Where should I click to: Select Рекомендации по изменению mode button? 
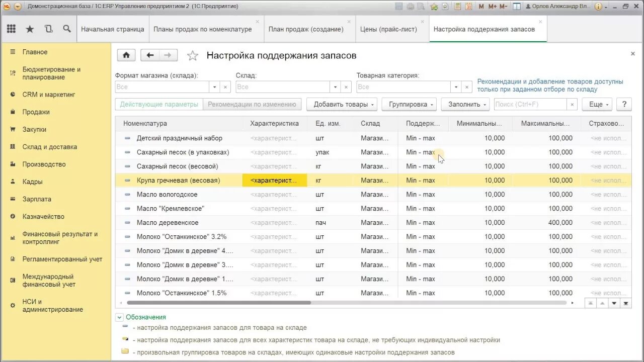click(252, 104)
